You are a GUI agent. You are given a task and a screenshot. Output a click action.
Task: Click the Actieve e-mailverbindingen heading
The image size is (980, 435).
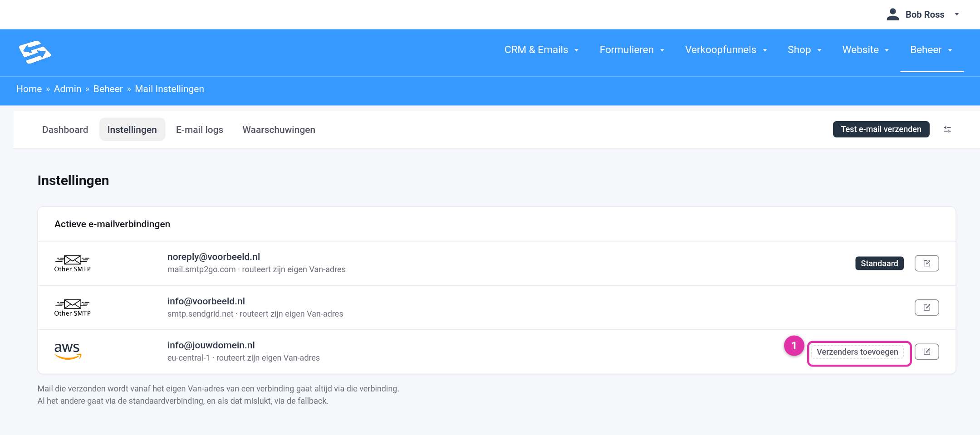pos(112,224)
